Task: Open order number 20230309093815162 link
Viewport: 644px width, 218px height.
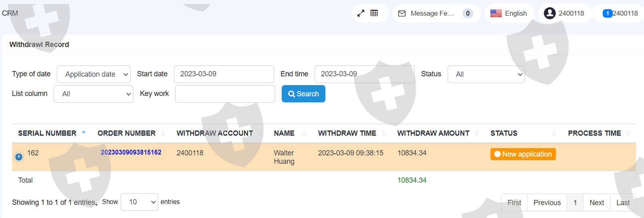Action: point(131,153)
